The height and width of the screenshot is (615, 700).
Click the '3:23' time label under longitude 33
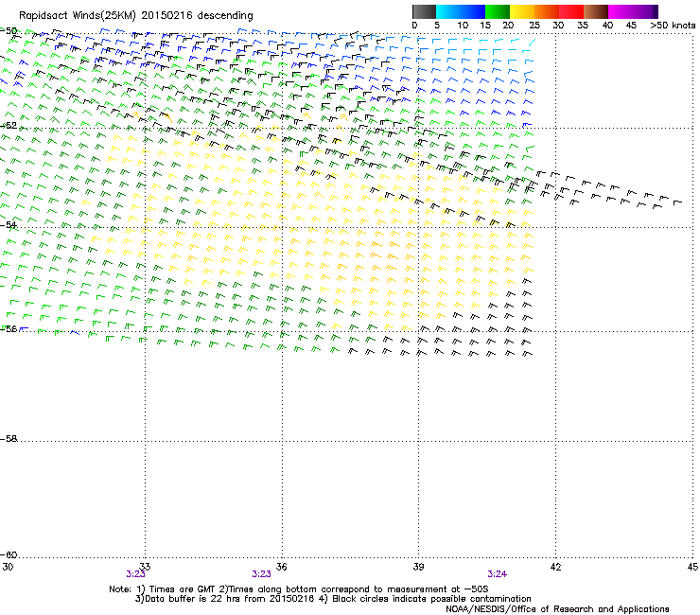135,574
